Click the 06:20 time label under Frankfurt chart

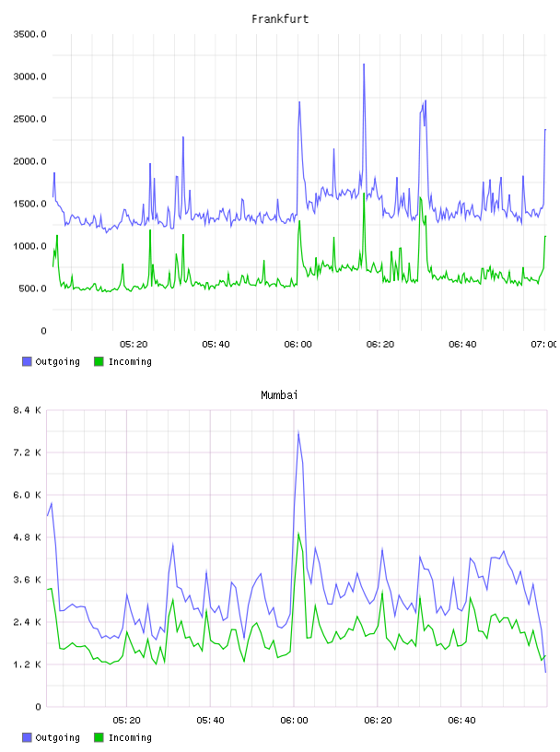coord(380,345)
